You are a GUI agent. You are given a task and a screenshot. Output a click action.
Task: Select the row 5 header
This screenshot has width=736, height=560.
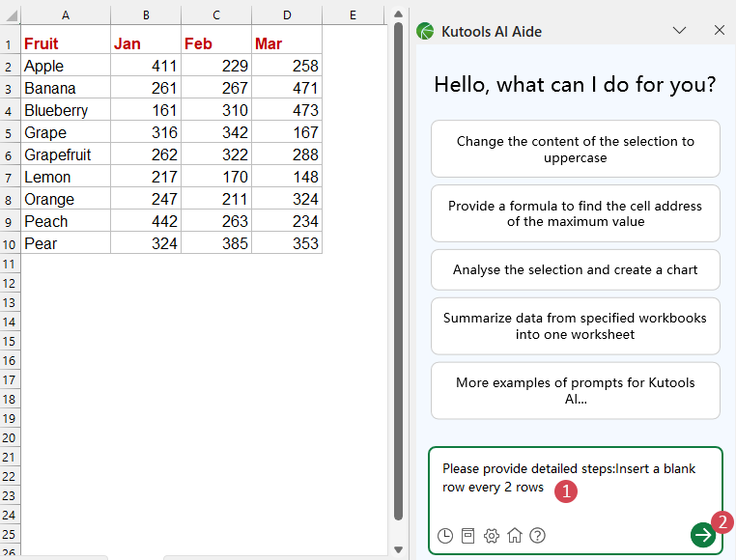[x=10, y=132]
